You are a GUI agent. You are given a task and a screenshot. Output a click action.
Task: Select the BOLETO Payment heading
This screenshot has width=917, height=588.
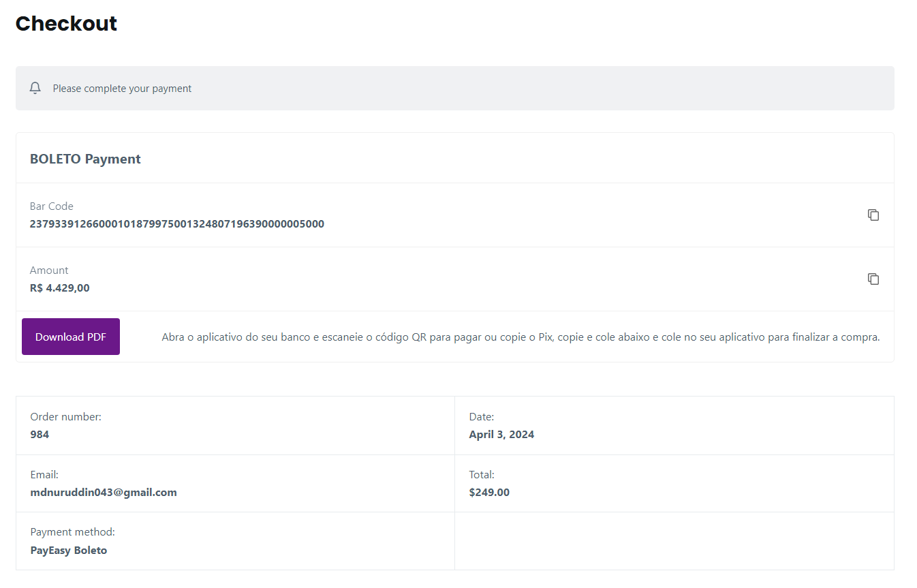pos(85,159)
